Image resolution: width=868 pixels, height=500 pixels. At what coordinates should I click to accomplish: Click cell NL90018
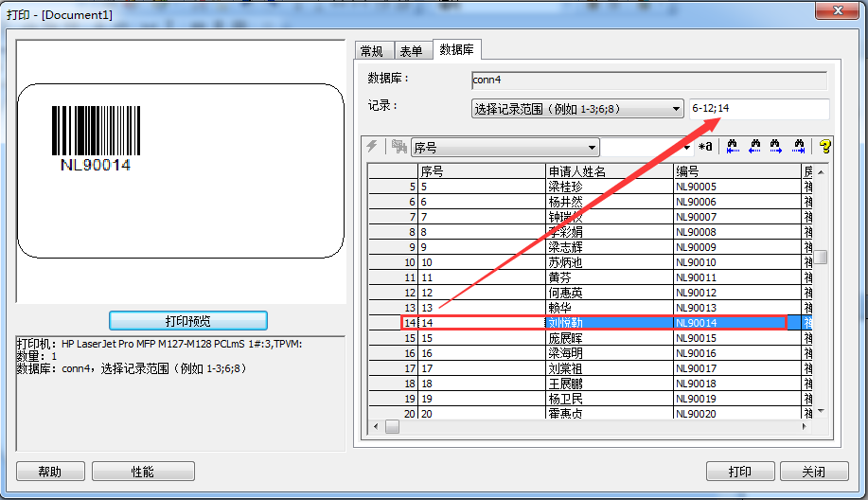point(736,384)
